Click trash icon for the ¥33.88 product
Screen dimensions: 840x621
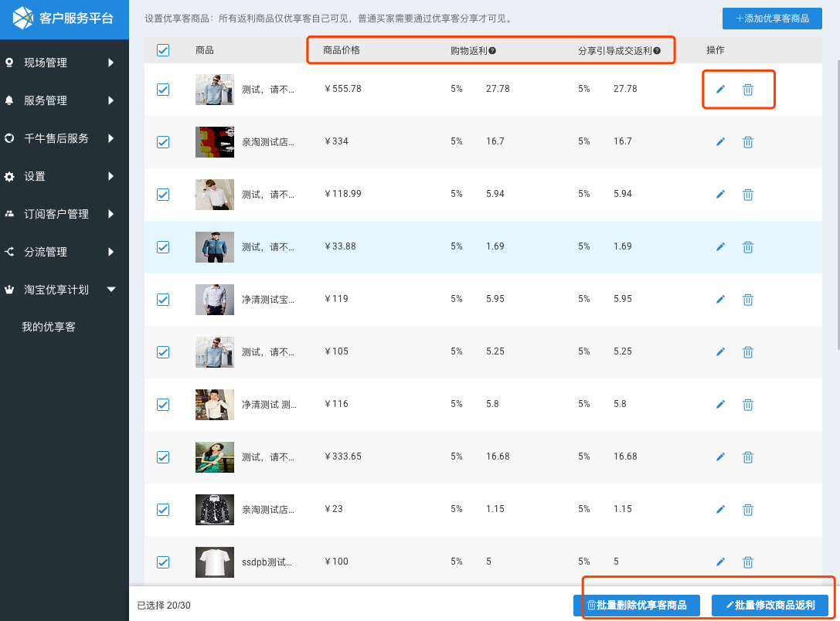pos(748,247)
